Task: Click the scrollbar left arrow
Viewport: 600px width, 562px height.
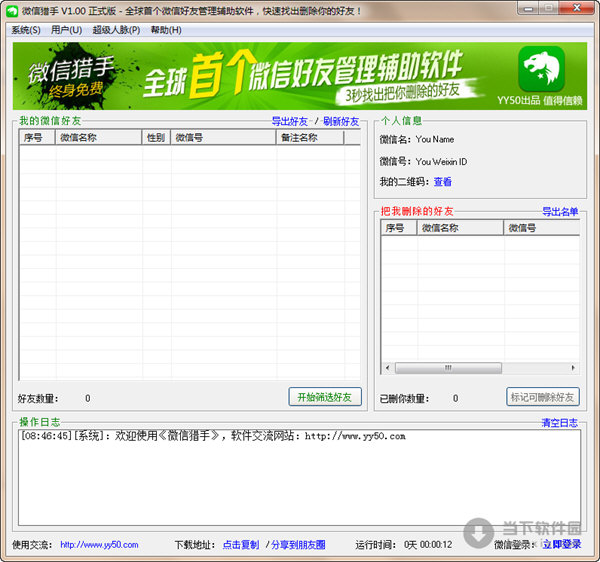Action: click(x=387, y=368)
